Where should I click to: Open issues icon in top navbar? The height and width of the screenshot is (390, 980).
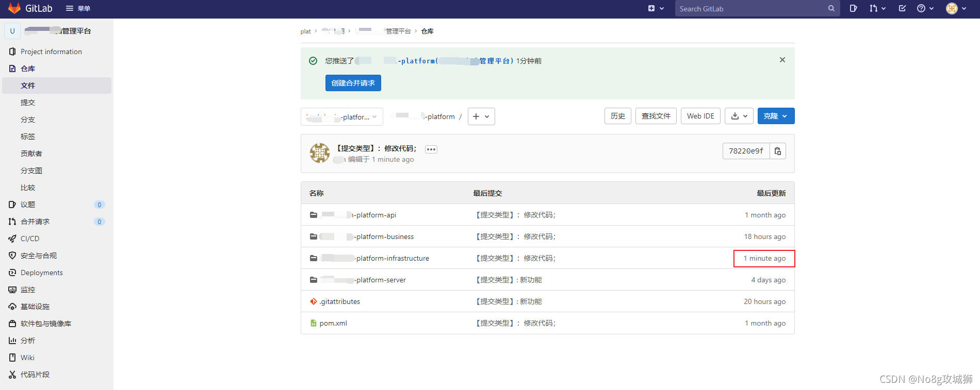[x=854, y=8]
